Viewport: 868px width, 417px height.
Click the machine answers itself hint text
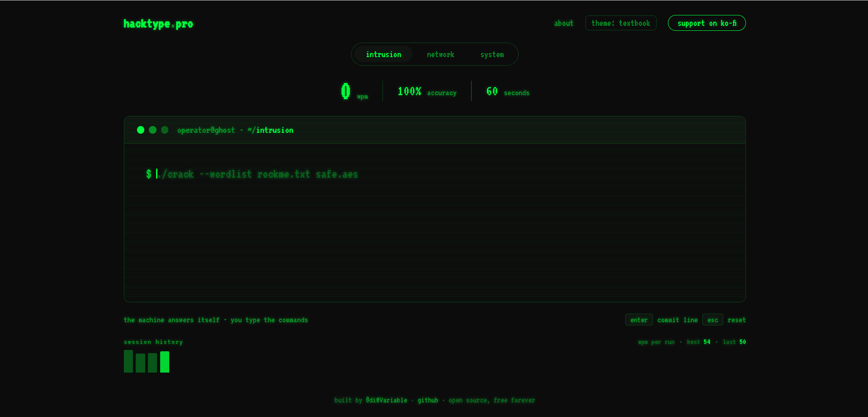pyautogui.click(x=216, y=320)
